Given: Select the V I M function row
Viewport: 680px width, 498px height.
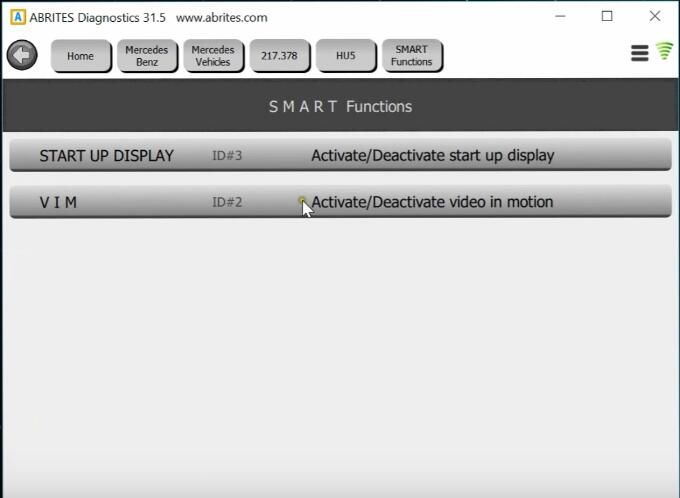Looking at the screenshot, I should coord(340,202).
